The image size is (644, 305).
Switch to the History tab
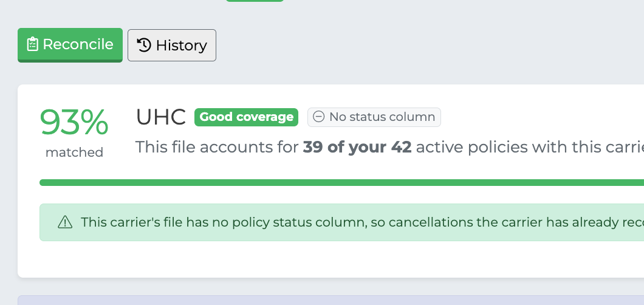coord(172,45)
